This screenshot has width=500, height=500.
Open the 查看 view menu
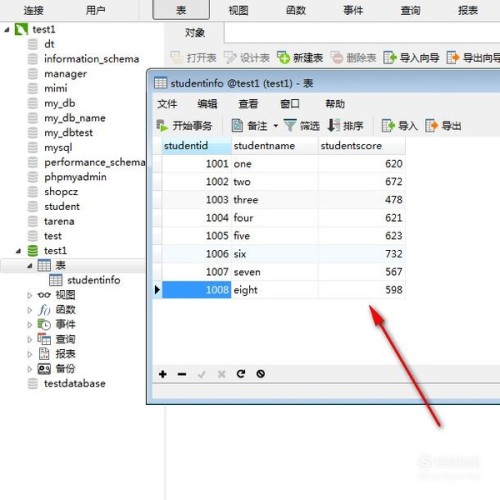[248, 104]
